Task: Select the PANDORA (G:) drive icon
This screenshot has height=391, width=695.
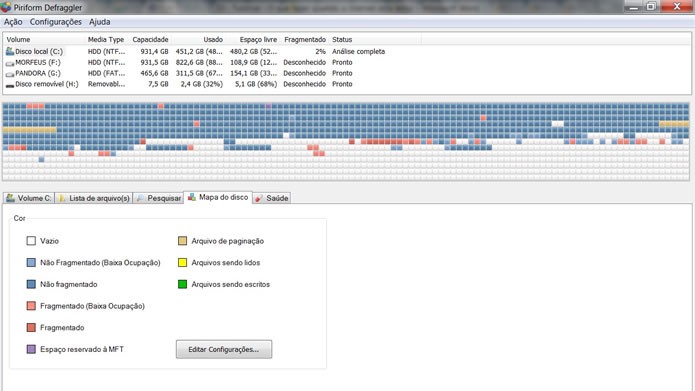Action: pyautogui.click(x=10, y=74)
